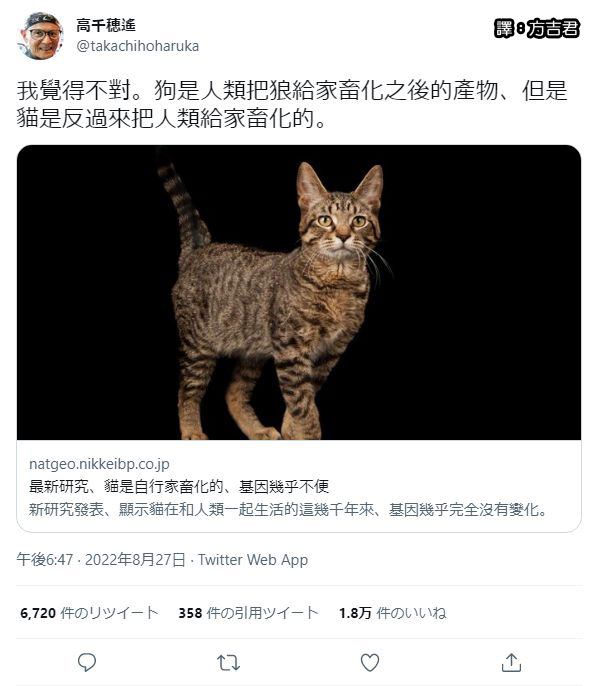Open the author's profile avatar
This screenshot has width=598, height=686.
pos(41,36)
